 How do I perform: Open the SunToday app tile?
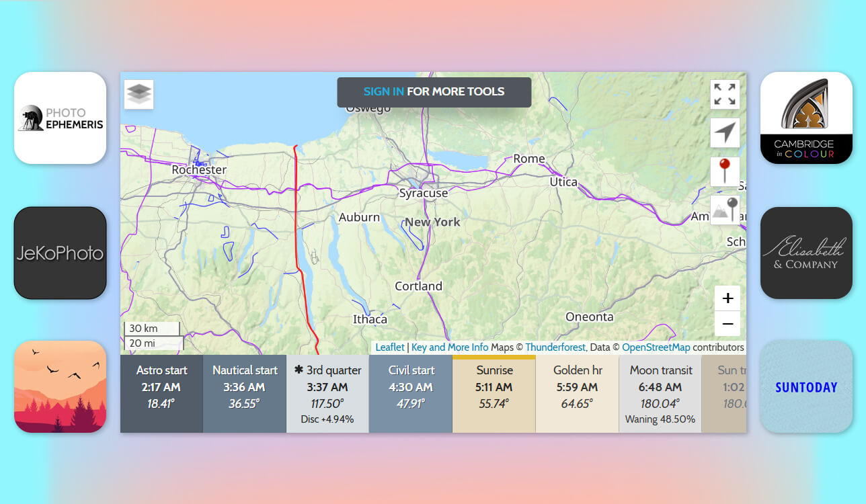coord(806,386)
